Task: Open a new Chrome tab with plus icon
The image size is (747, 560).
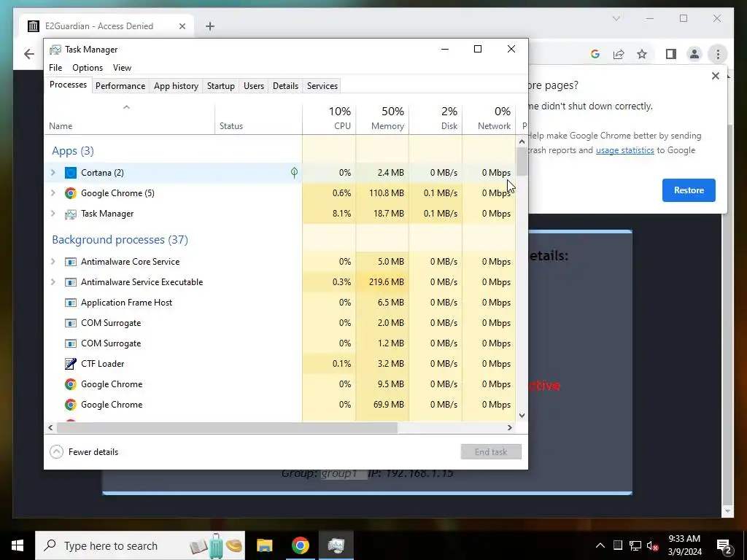Action: [x=210, y=26]
